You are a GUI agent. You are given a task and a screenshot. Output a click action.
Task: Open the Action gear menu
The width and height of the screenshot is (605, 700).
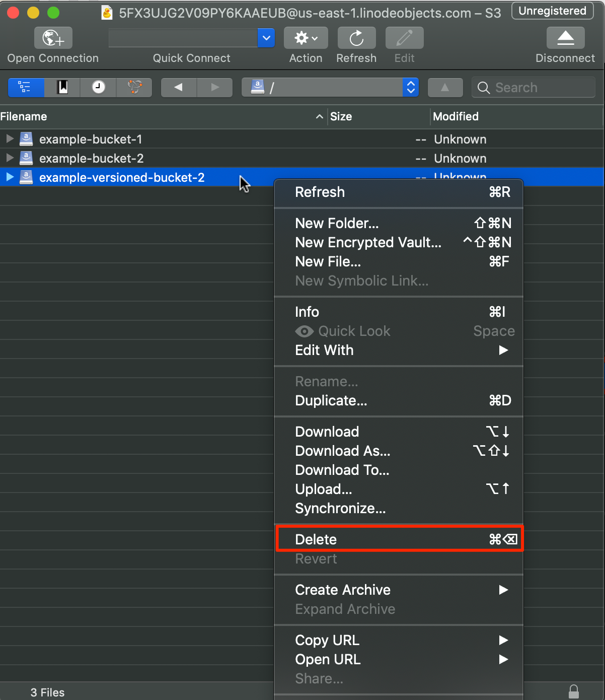click(x=306, y=38)
